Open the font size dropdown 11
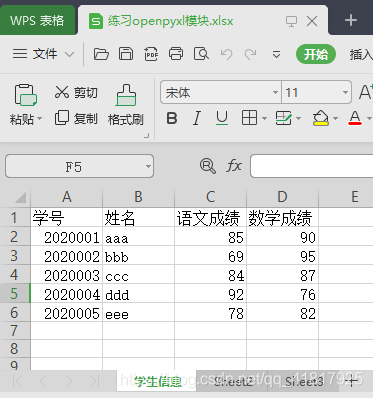This screenshot has height=398, width=373. click(345, 92)
